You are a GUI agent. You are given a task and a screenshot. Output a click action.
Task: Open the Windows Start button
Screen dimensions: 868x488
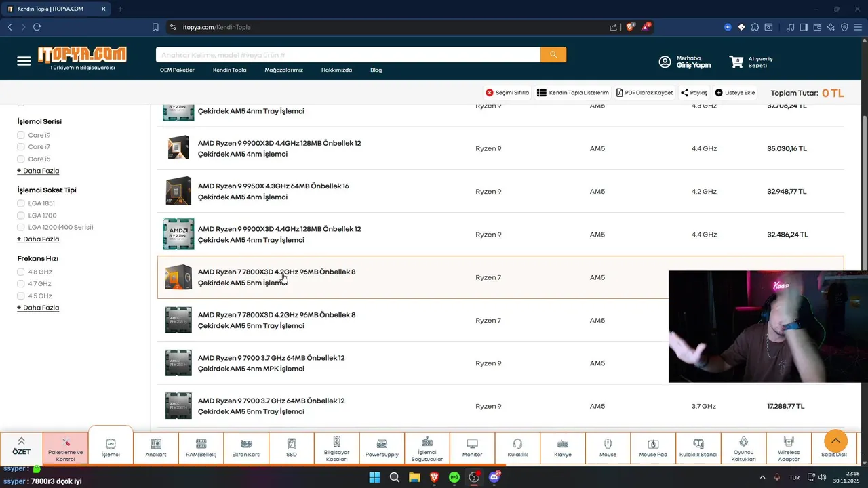(374, 477)
